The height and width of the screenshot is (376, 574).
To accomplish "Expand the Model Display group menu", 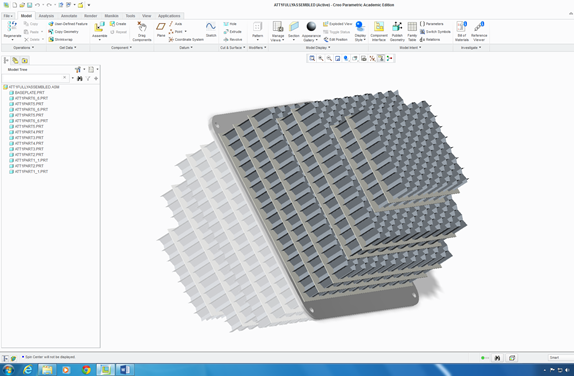I will (x=318, y=48).
